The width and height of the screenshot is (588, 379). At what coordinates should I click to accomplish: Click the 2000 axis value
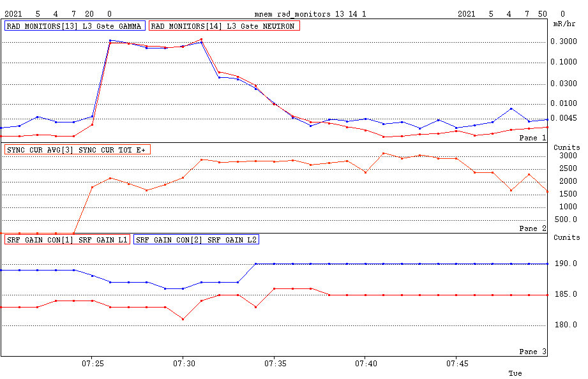(x=568, y=181)
